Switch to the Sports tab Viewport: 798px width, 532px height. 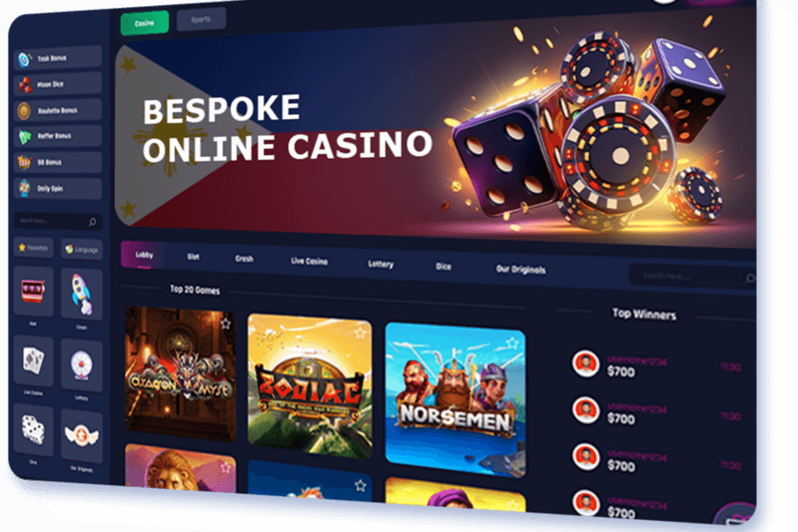pos(201,20)
